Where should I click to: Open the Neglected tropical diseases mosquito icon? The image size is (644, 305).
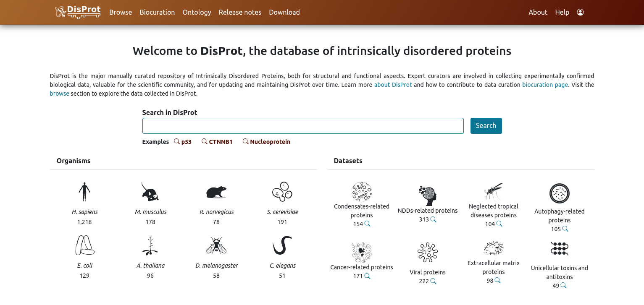494,192
